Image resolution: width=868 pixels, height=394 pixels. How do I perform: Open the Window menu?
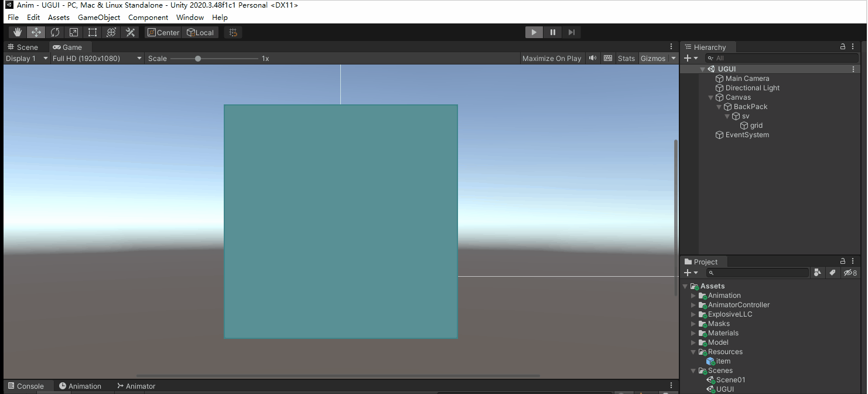(190, 18)
